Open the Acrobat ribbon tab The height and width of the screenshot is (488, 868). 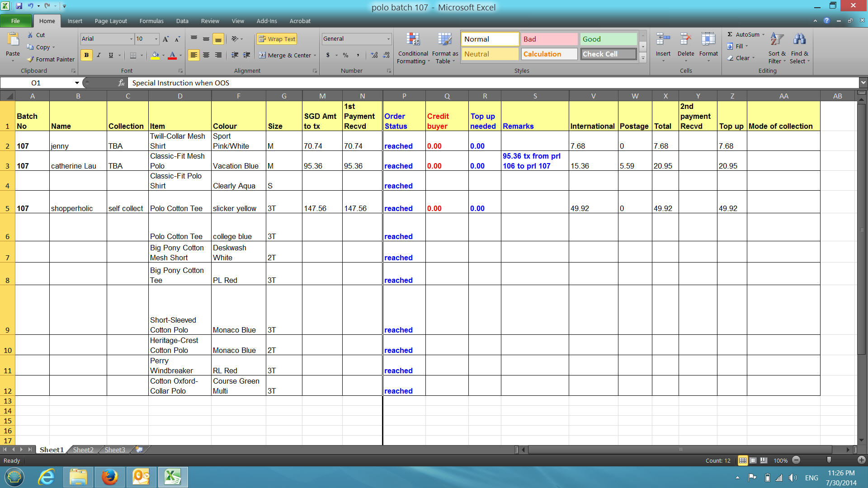(x=300, y=21)
